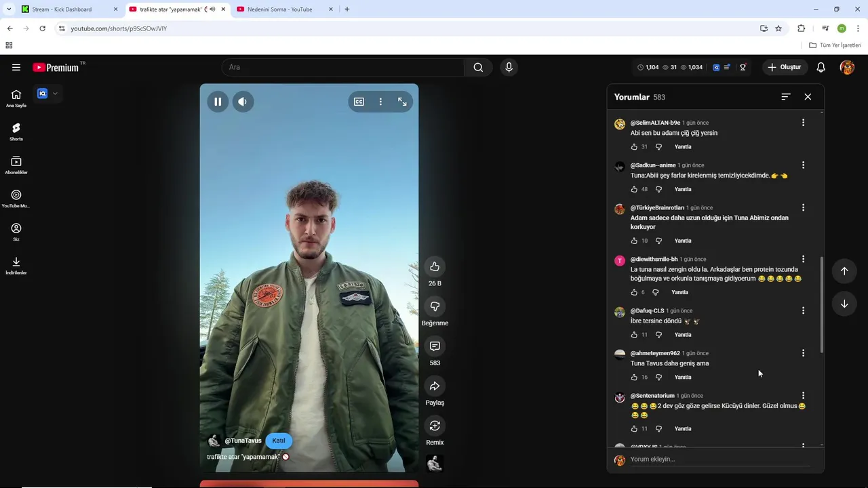Screen dimensions: 868x488
Task: Go to previous Short with up arrow
Action: pyautogui.click(x=844, y=271)
